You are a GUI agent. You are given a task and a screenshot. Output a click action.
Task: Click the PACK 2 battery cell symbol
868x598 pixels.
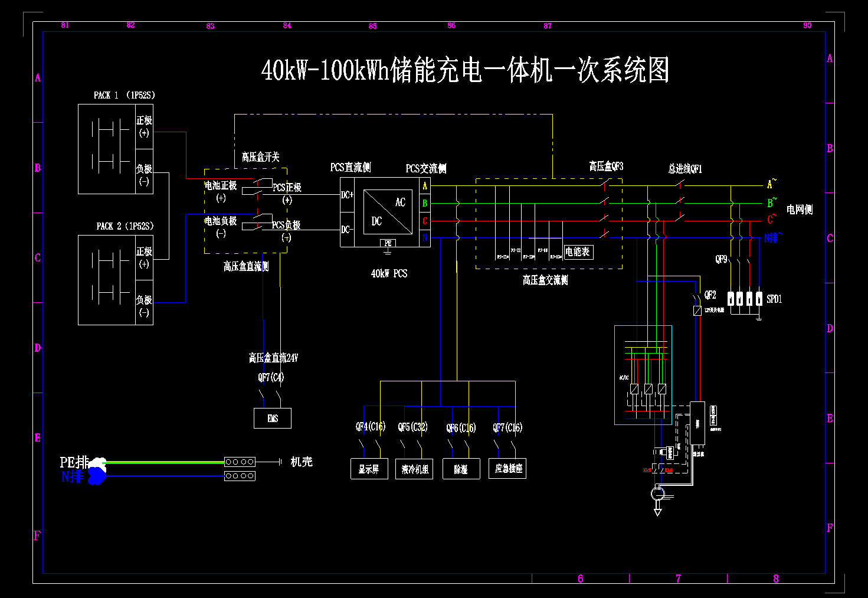110,277
